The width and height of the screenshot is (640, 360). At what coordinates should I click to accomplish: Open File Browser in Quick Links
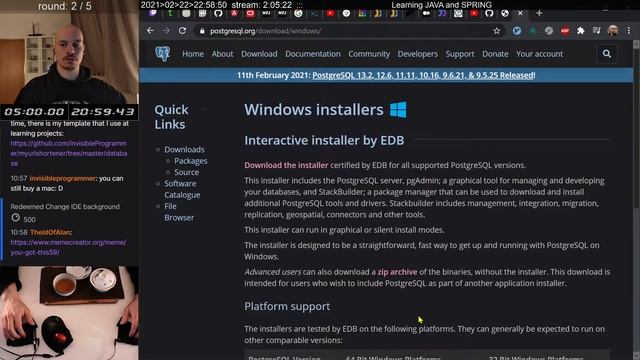pyautogui.click(x=179, y=212)
